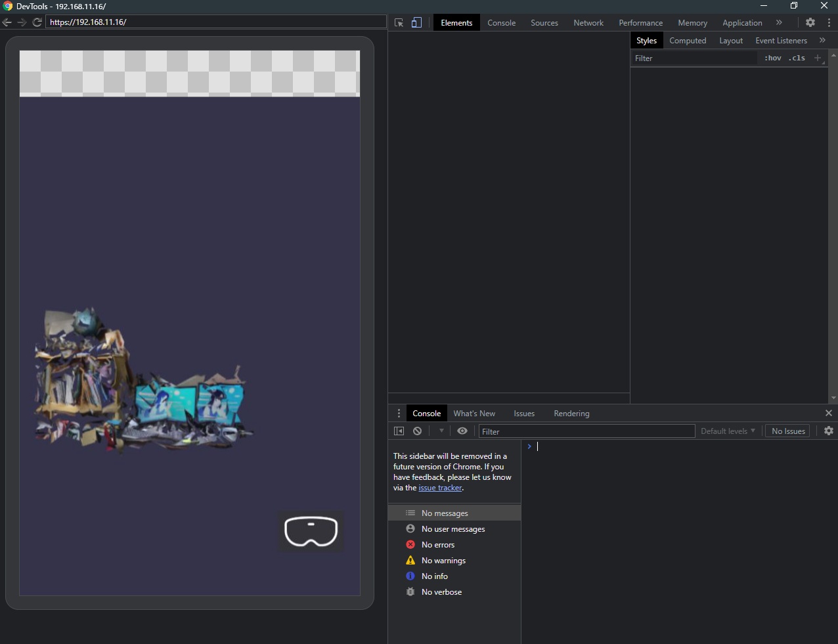Go back with the browser back arrow
This screenshot has height=644, width=838.
(7, 22)
